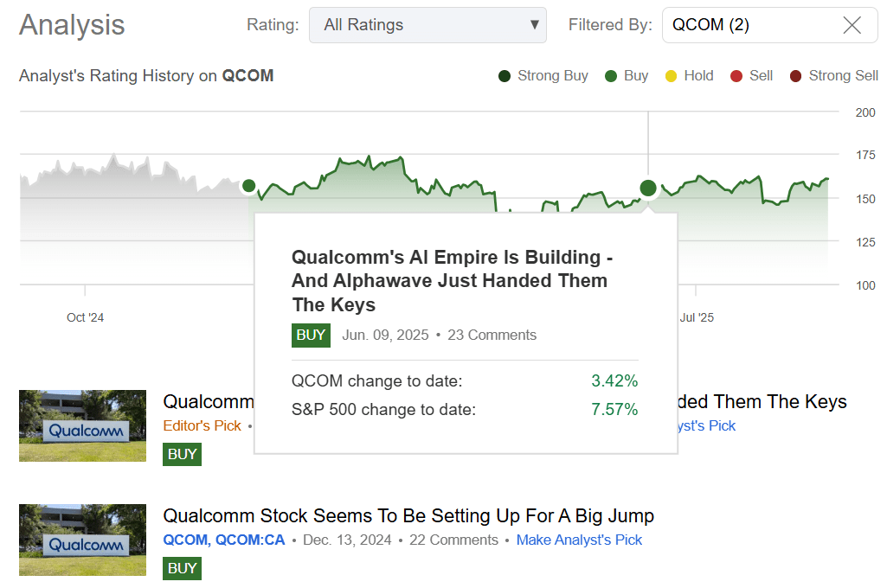This screenshot has width=887, height=588.
Task: Select the Editor's Pick label
Action: click(202, 425)
